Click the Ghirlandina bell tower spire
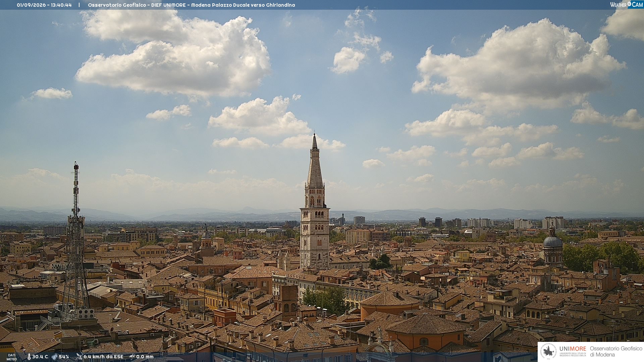 click(315, 161)
